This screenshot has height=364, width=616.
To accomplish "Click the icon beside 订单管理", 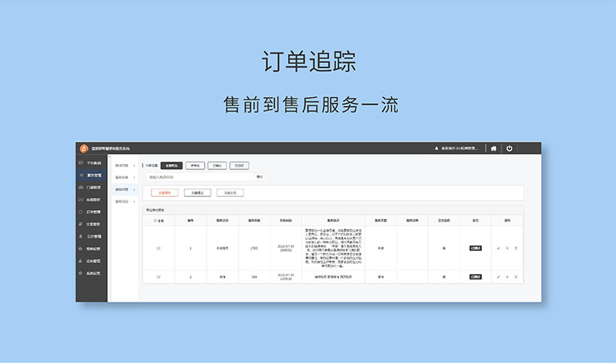I will 81,212.
